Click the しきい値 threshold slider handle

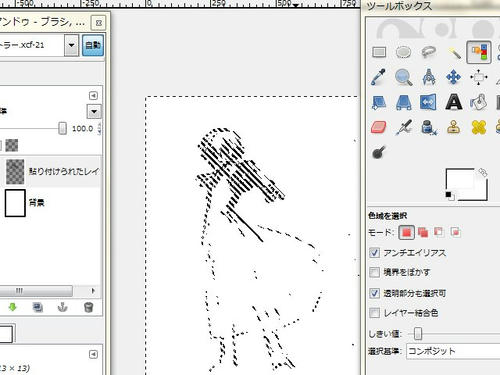click(418, 333)
